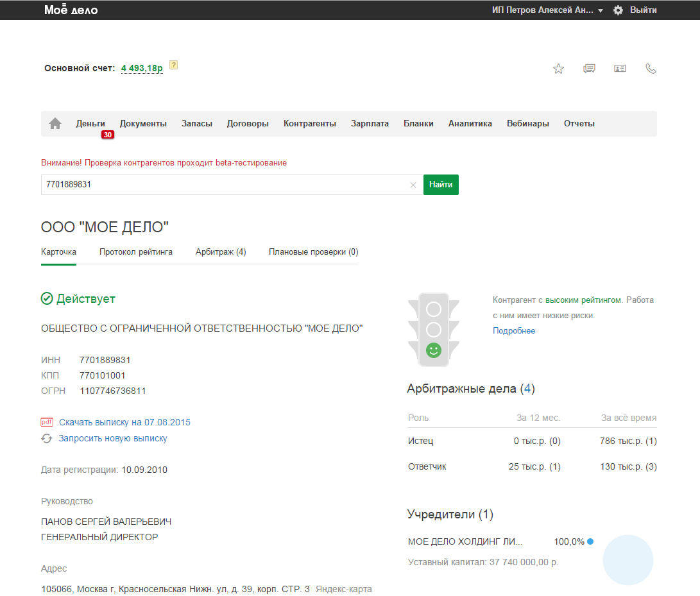Switch to the Плановые проверки (0) tab
This screenshot has height=596, width=700.
click(313, 252)
